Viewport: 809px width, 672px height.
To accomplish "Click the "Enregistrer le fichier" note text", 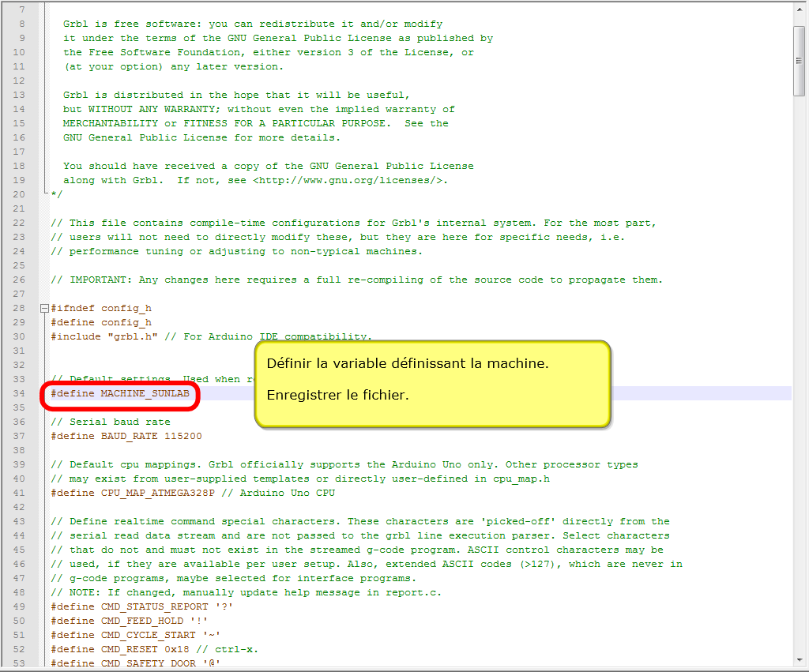I will (337, 395).
